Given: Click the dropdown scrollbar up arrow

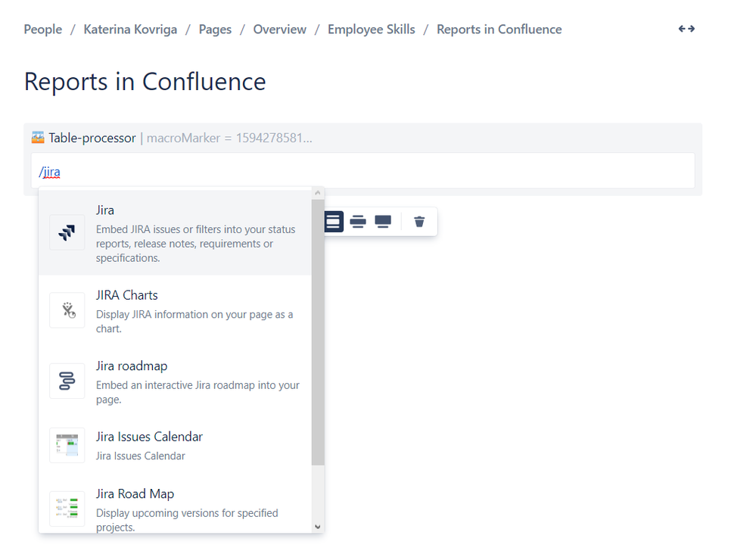Looking at the screenshot, I should (318, 193).
